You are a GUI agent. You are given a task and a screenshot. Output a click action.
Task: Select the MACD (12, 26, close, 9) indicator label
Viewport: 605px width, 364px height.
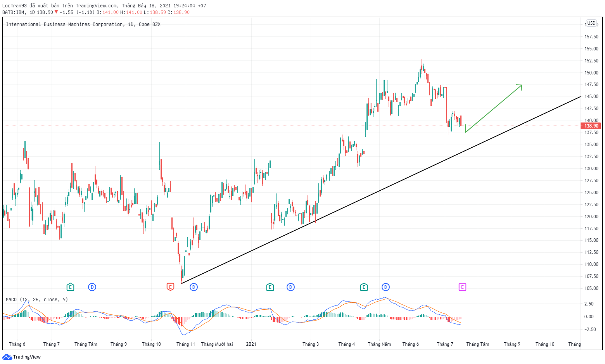(37, 300)
